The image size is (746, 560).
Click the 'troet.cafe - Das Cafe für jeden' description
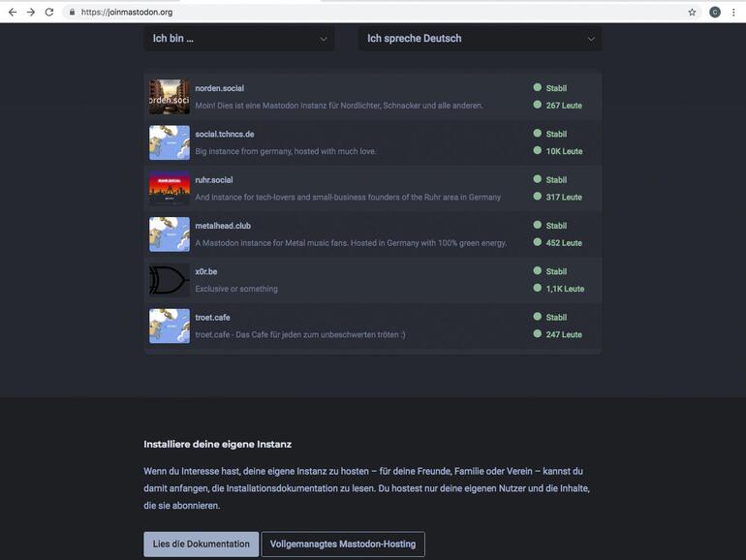click(300, 334)
